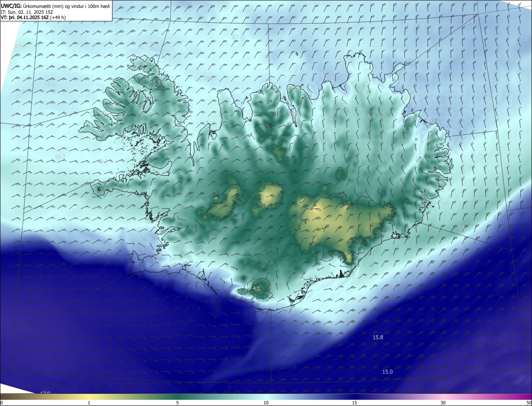The height and width of the screenshot is (406, 532).
Task: Click the 10.3 value label on the map
Action: click(x=60, y=157)
